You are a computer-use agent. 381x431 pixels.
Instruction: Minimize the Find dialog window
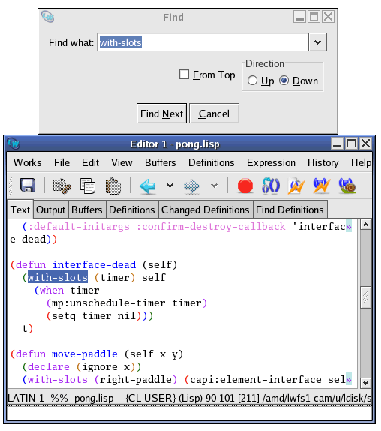click(299, 17)
